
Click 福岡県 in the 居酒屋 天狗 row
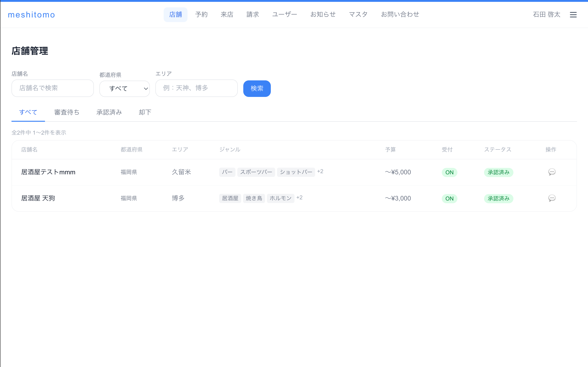pyautogui.click(x=129, y=198)
